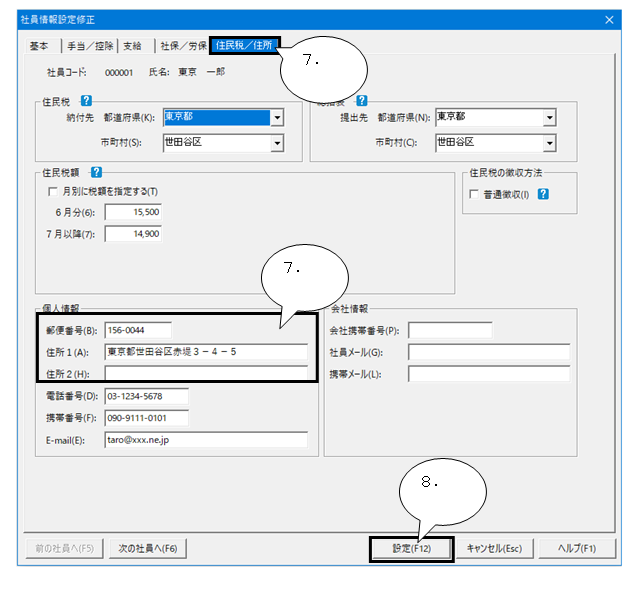This screenshot has height=591, width=641.
Task: Open help icon above 提出先 prefecture field
Action: coord(362,101)
